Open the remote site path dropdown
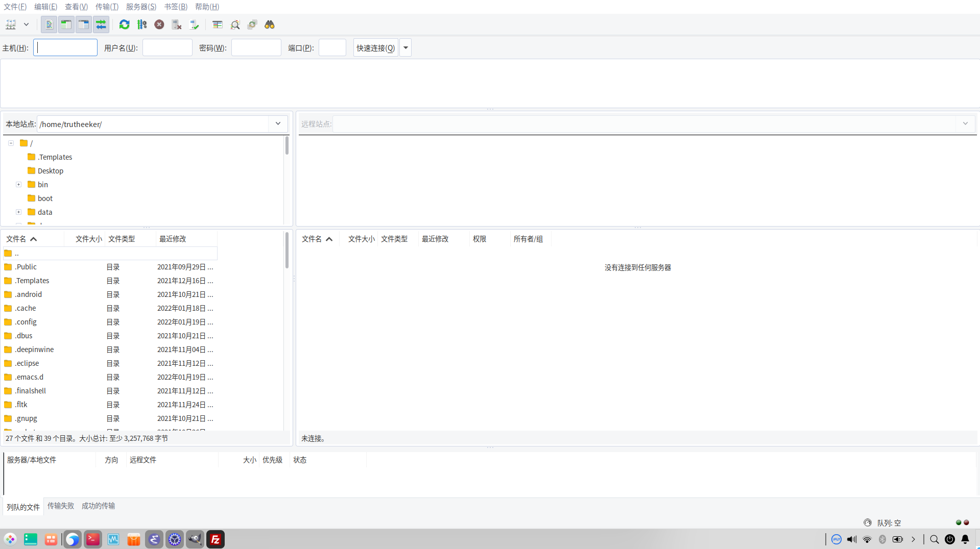Image resolution: width=980 pixels, height=549 pixels. (x=965, y=123)
